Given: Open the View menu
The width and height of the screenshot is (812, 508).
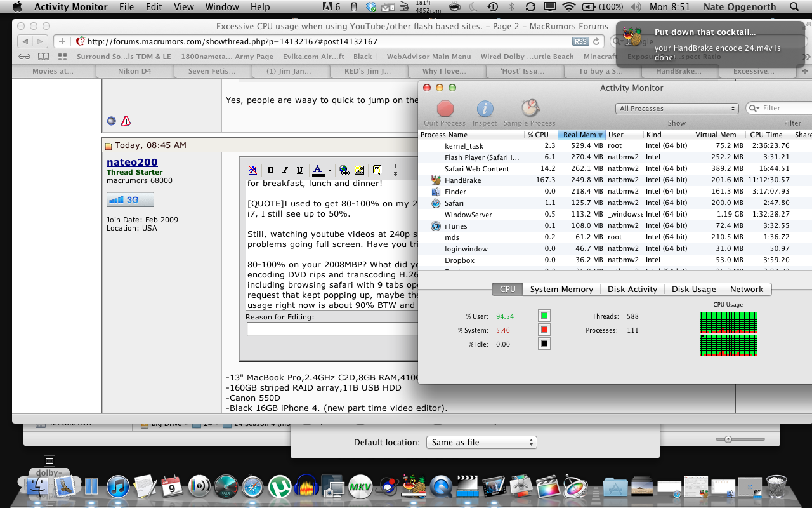Looking at the screenshot, I should tap(184, 7).
